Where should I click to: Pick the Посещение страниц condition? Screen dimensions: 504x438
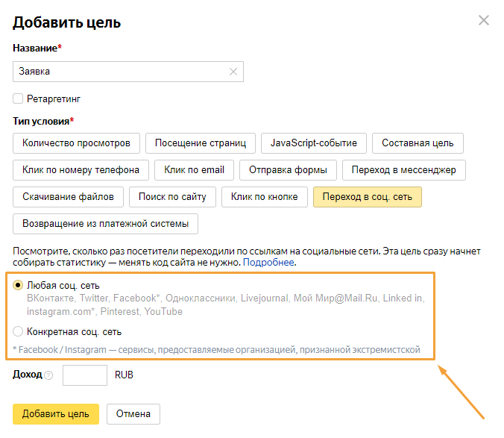pyautogui.click(x=201, y=143)
